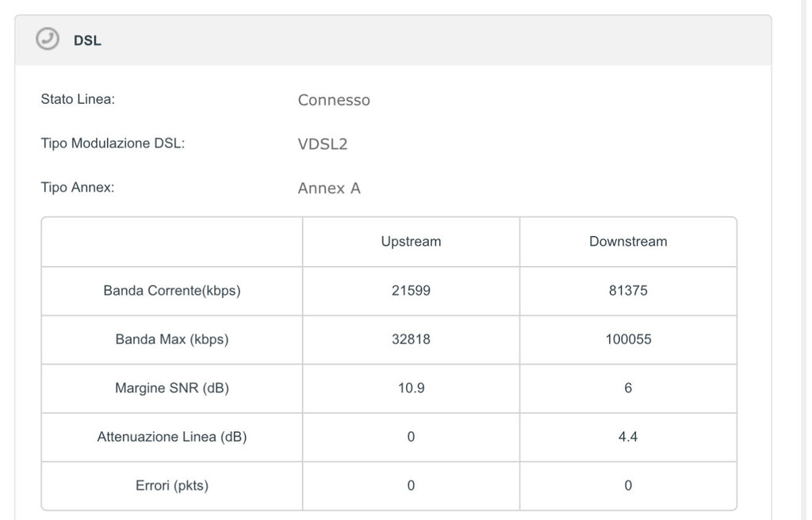The height and width of the screenshot is (520, 812).
Task: Select the Banda Max (kbps) row label
Action: [172, 339]
